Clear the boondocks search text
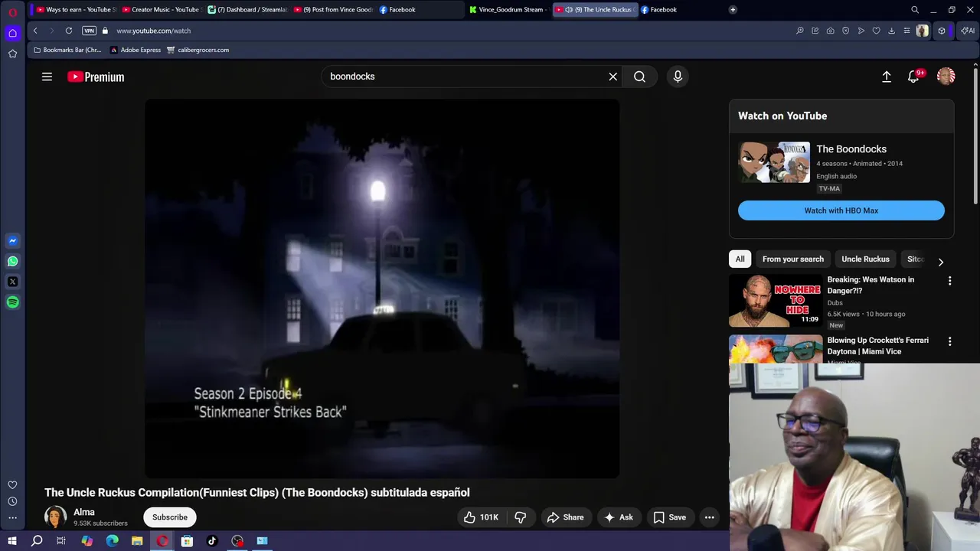980x551 pixels. pos(612,77)
